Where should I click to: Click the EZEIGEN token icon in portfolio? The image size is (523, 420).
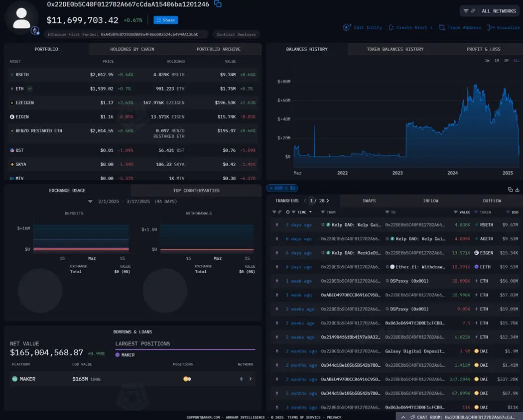[12, 103]
